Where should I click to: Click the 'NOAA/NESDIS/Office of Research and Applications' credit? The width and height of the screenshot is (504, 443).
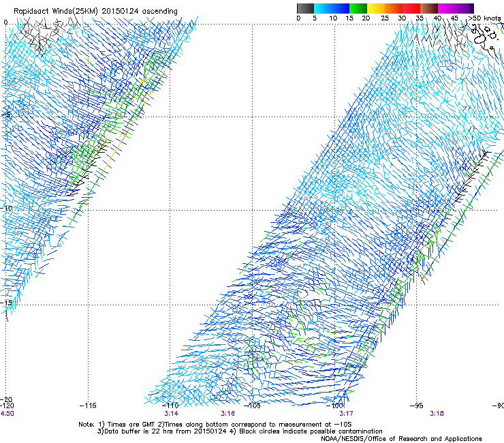pos(401,438)
